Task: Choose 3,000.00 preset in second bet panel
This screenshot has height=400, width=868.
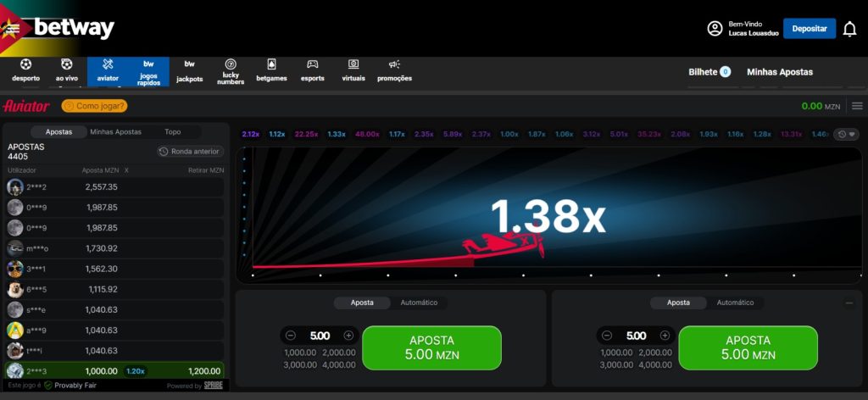Action: pos(616,365)
